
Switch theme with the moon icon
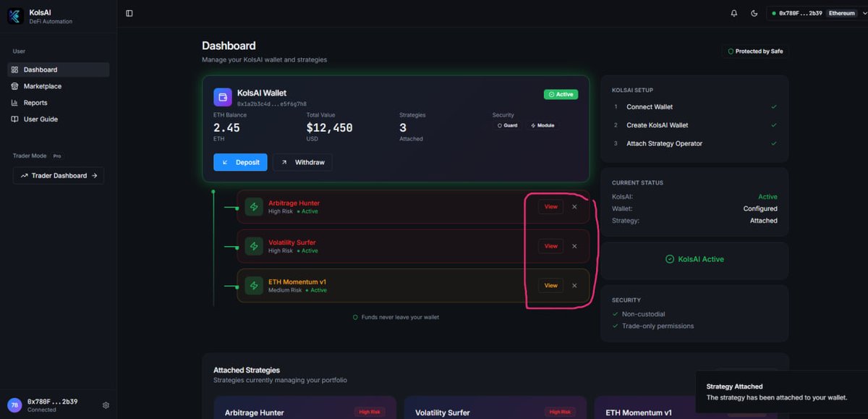[754, 13]
